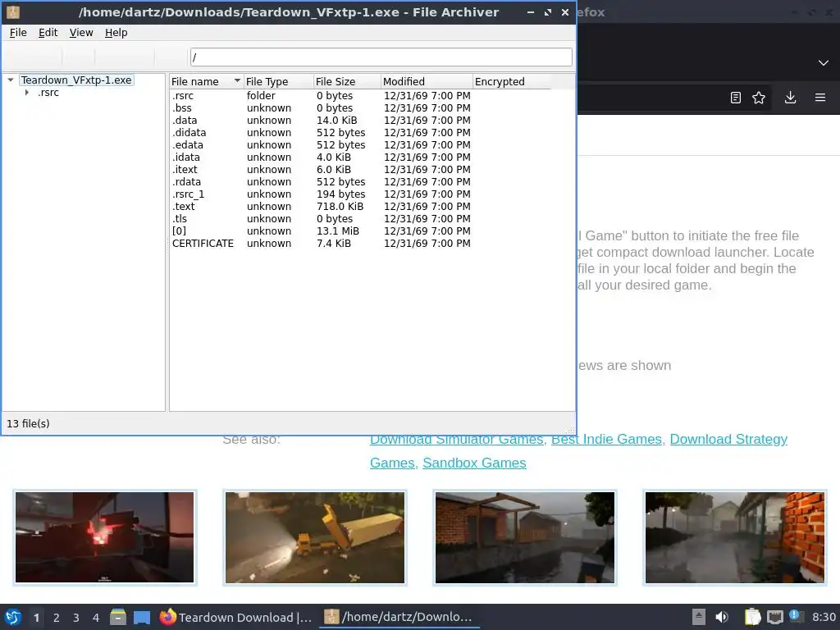Click the network monitor tray icon
840x630 pixels.
(774, 617)
